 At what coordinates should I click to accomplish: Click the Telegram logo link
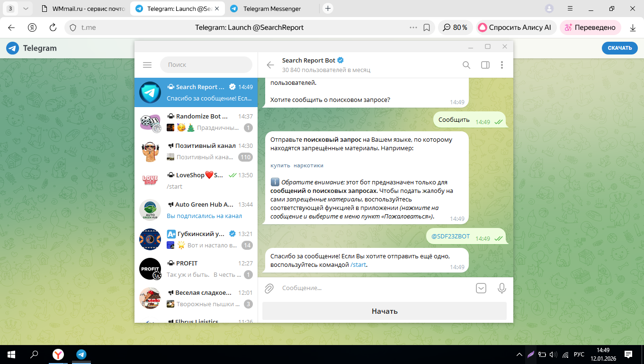(31, 48)
